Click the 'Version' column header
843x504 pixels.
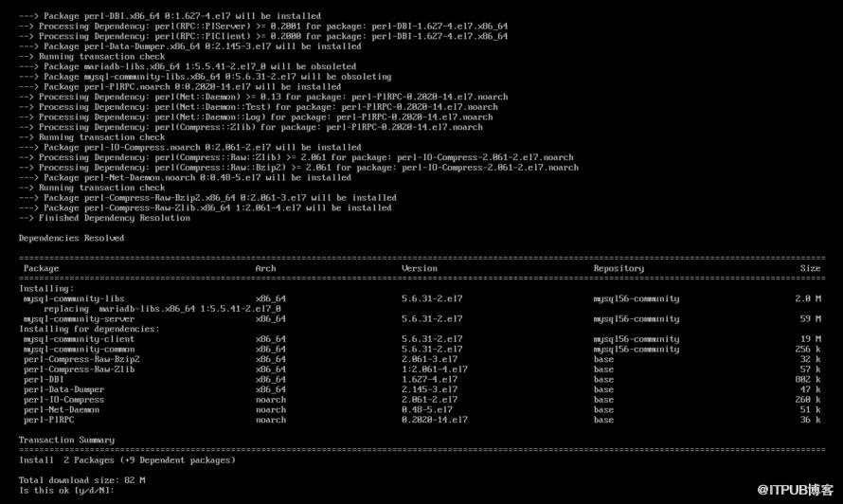click(420, 268)
